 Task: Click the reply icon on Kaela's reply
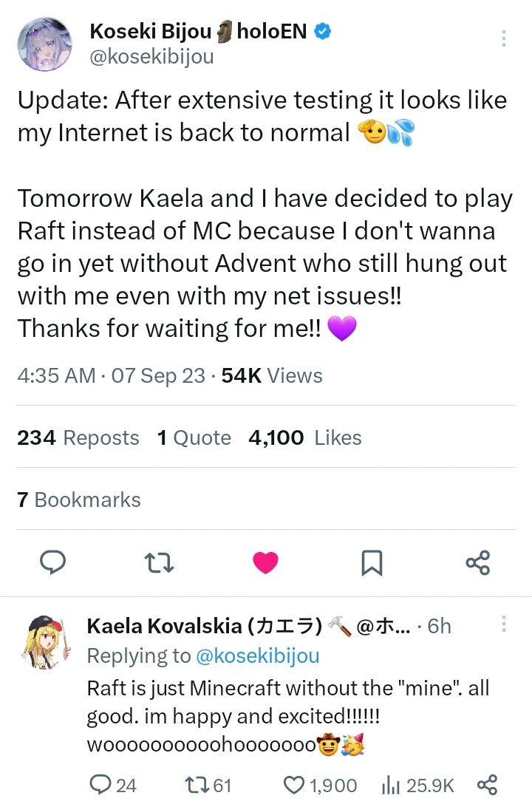(98, 785)
